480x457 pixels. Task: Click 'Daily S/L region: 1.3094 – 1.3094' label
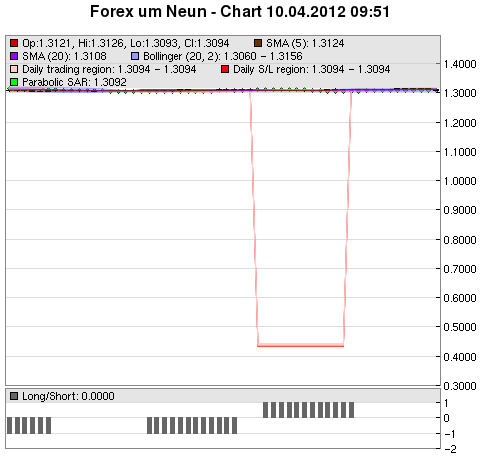point(311,69)
